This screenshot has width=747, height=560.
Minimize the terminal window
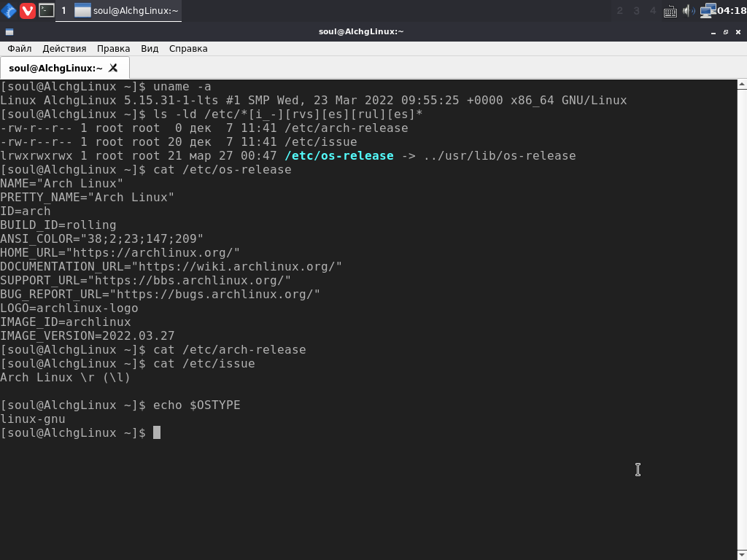pyautogui.click(x=713, y=32)
